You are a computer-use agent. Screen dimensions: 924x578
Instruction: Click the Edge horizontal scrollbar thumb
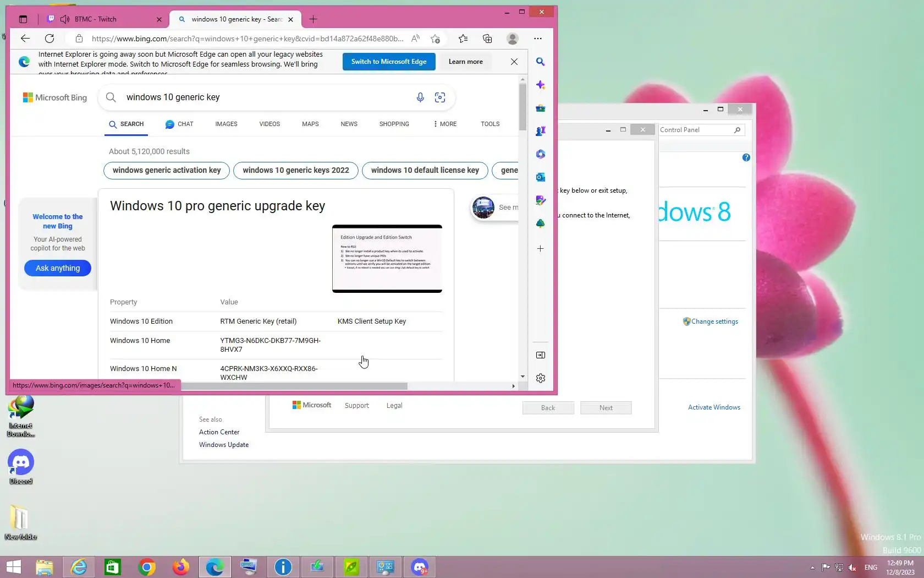[294, 386]
